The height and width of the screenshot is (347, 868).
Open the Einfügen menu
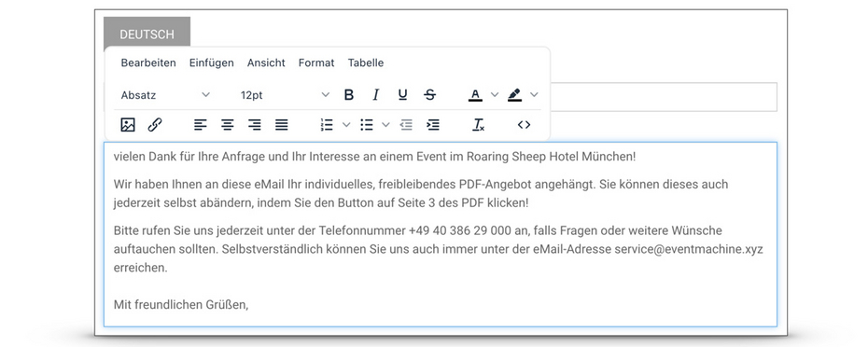tap(212, 62)
